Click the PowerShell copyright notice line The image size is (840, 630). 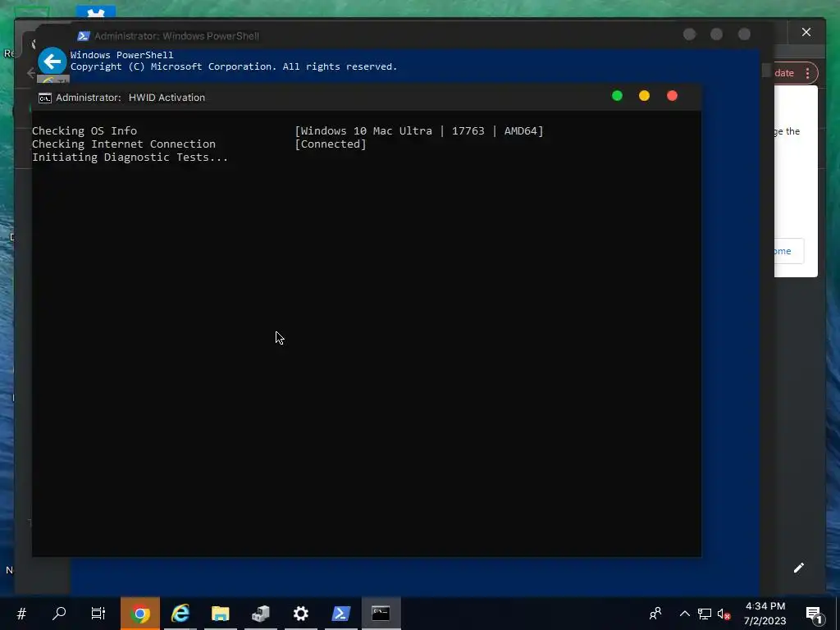[234, 66]
